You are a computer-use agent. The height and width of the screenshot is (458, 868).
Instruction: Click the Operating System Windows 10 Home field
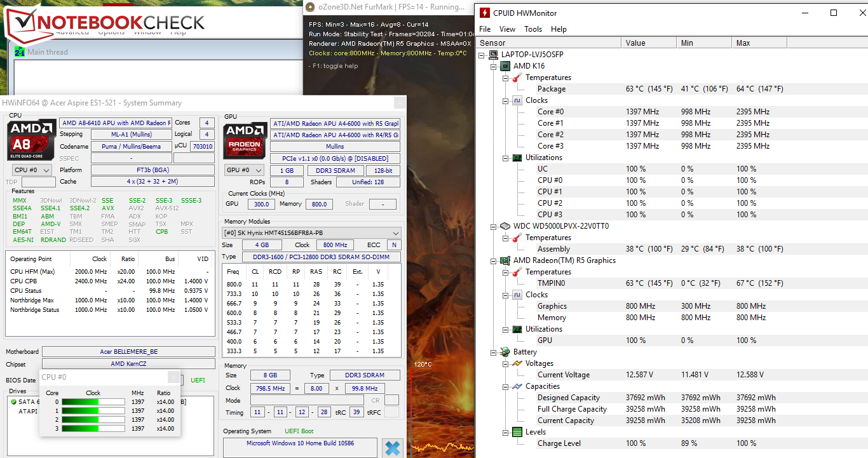click(300, 447)
